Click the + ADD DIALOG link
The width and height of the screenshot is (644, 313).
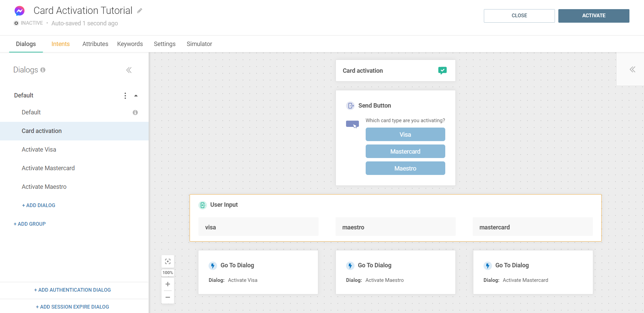39,205
